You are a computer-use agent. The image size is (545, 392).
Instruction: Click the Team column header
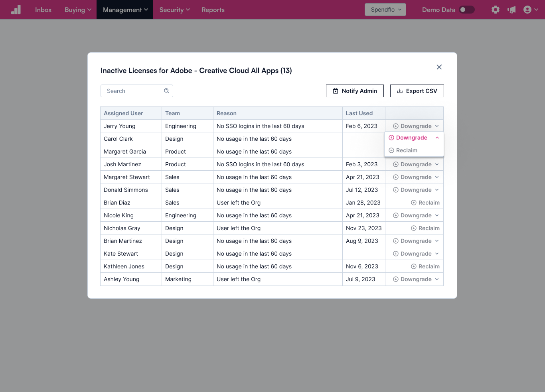pyautogui.click(x=188, y=113)
